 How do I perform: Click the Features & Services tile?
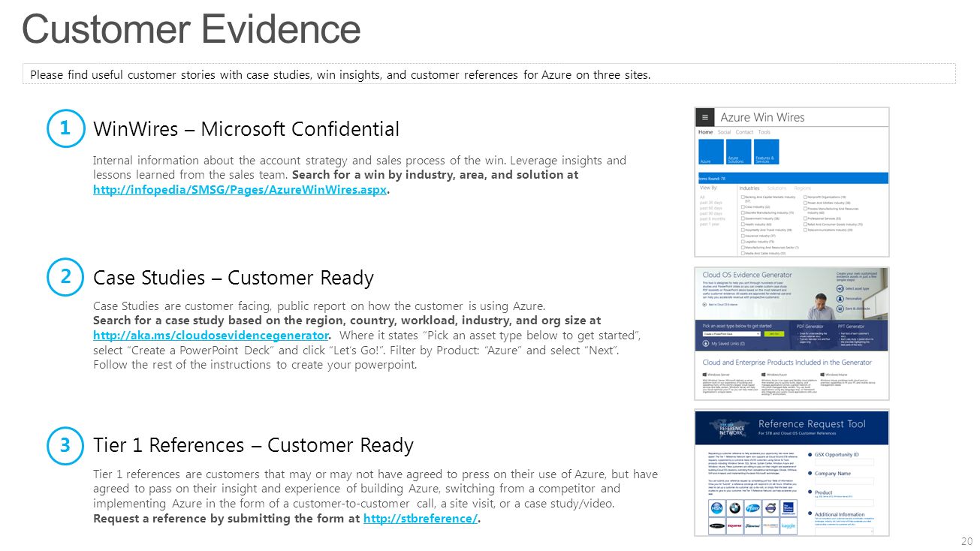click(767, 152)
